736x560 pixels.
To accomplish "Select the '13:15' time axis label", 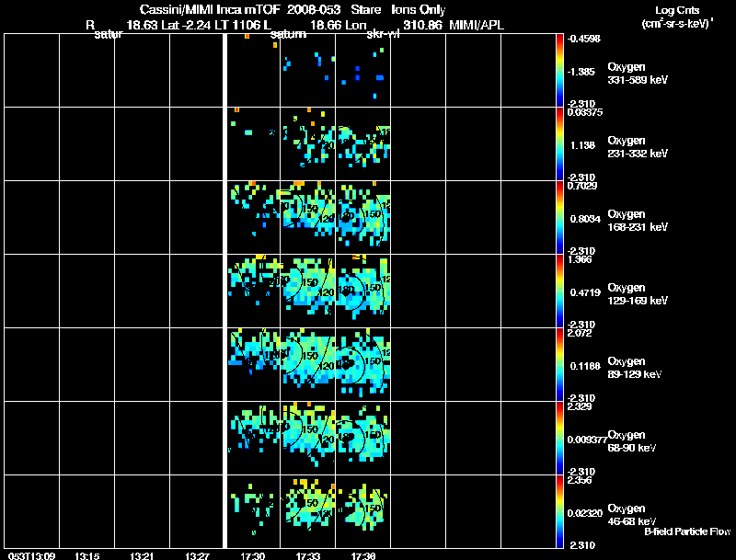I will point(86,555).
